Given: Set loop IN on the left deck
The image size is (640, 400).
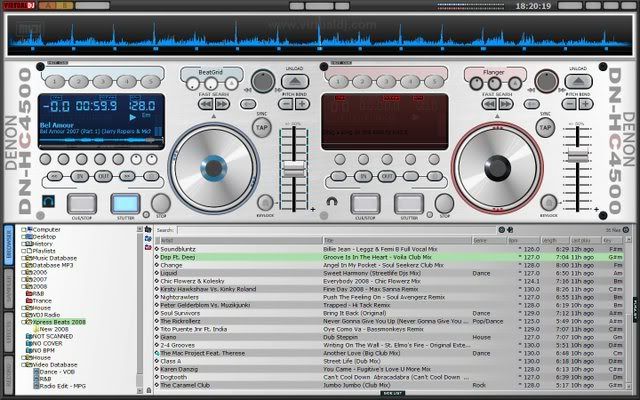Looking at the screenshot, I should click(x=80, y=176).
